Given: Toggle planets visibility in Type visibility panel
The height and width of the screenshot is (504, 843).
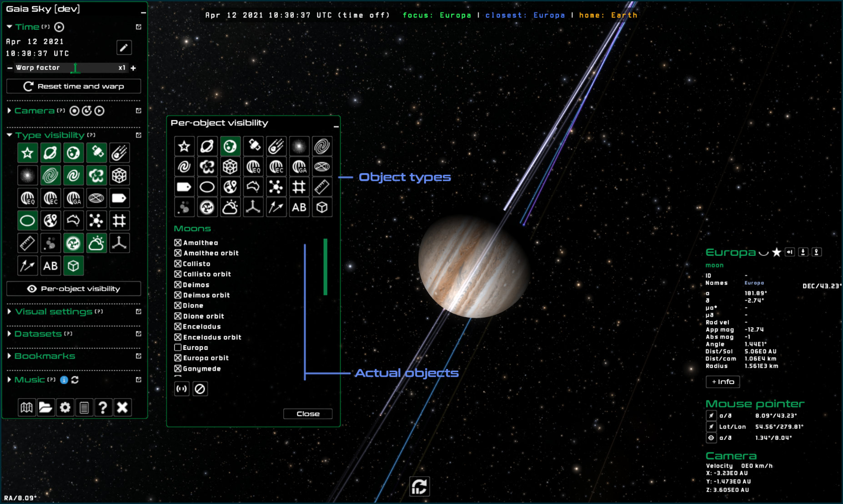Looking at the screenshot, I should coord(50,152).
